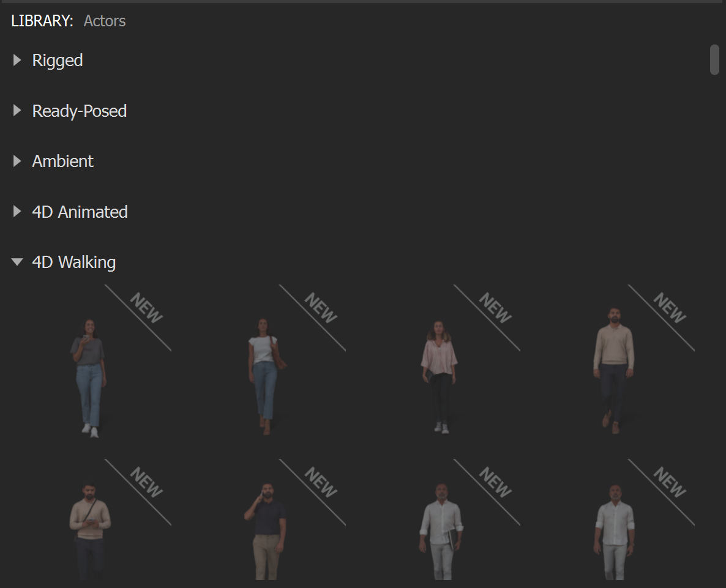
Task: Expand the Rigged category arrow
Action: point(17,60)
